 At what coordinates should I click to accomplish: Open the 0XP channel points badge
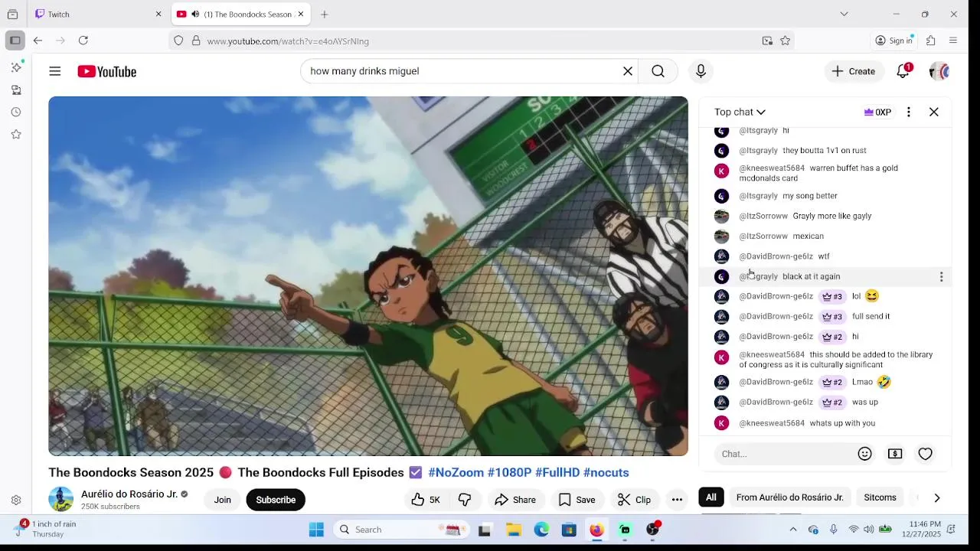[x=877, y=112]
